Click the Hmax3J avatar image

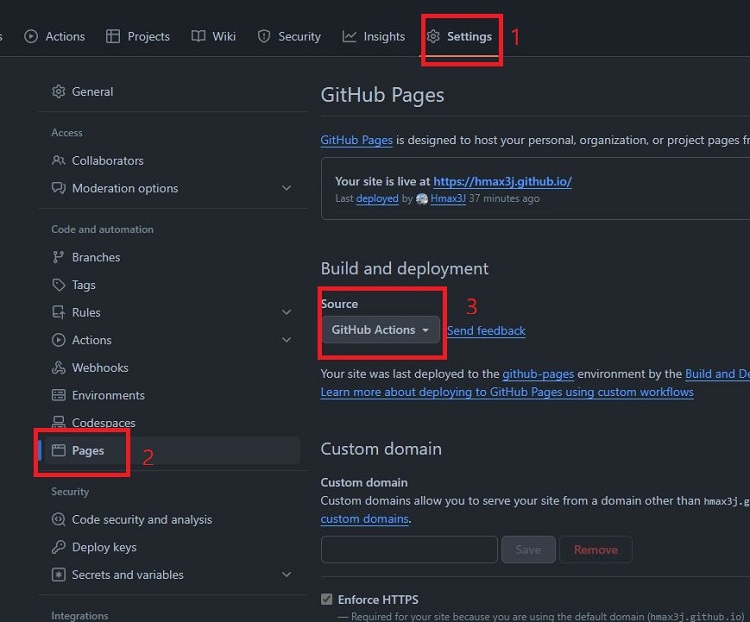coord(422,199)
